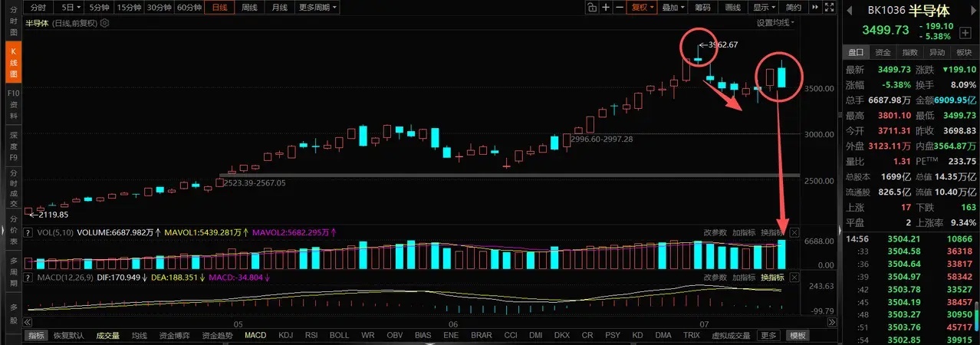980x345 pixels.
Task: Open the F10资料 sidebar view
Action: click(x=12, y=105)
